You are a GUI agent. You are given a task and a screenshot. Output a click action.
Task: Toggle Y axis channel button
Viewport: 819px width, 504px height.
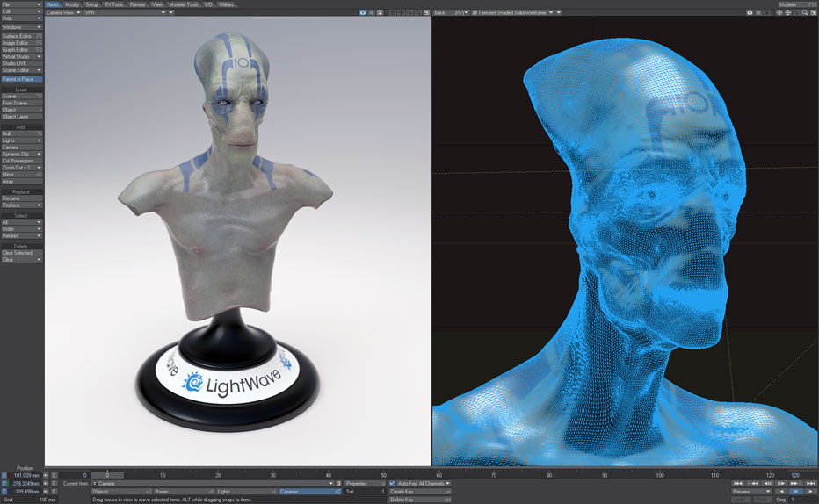tap(4, 484)
